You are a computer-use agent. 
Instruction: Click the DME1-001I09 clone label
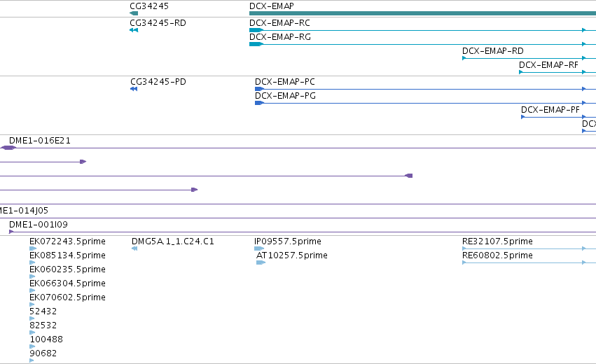38,225
